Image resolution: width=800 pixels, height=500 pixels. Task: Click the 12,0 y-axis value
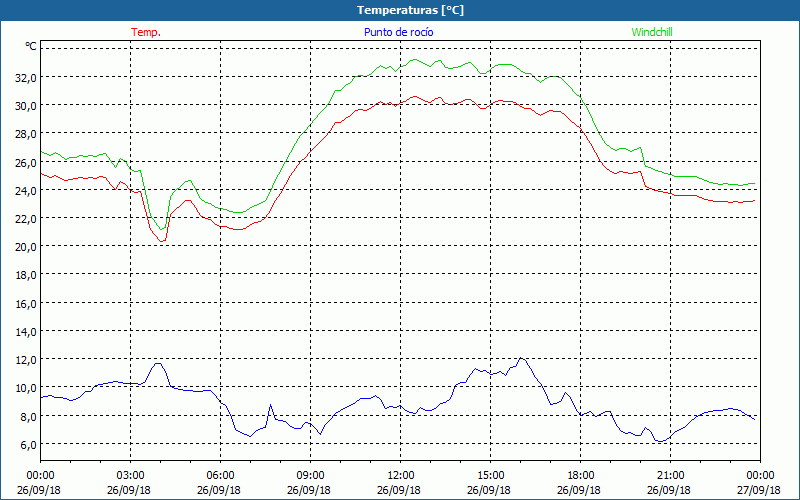tap(26, 360)
